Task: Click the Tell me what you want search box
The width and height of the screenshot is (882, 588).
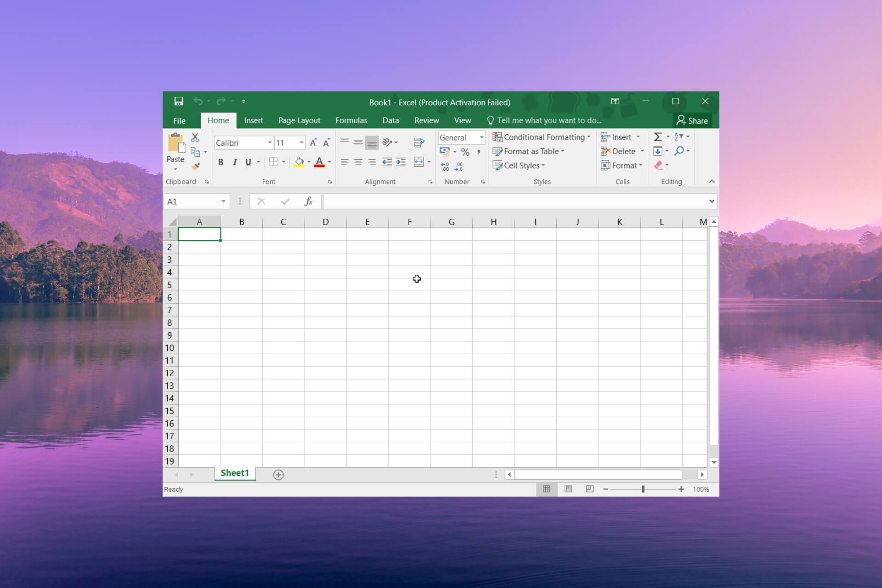Action: tap(544, 120)
